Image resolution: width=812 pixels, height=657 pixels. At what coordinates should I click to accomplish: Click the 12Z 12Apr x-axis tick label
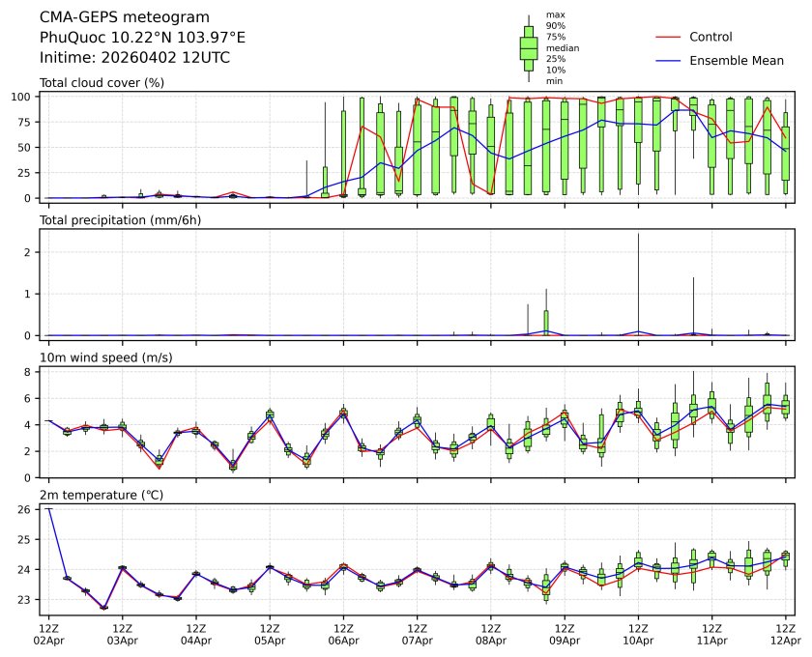pos(785,633)
